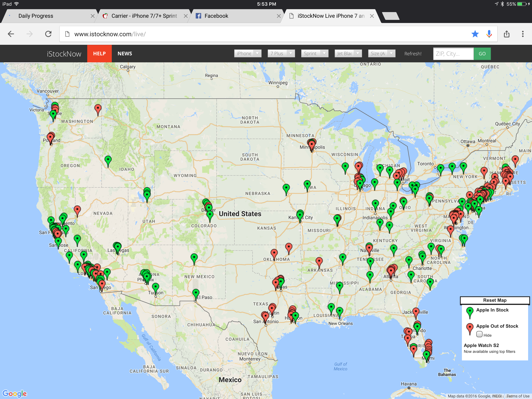Screen dimensions: 532x399
Task: Tap the battery indicator in status bar
Action: point(522,4)
